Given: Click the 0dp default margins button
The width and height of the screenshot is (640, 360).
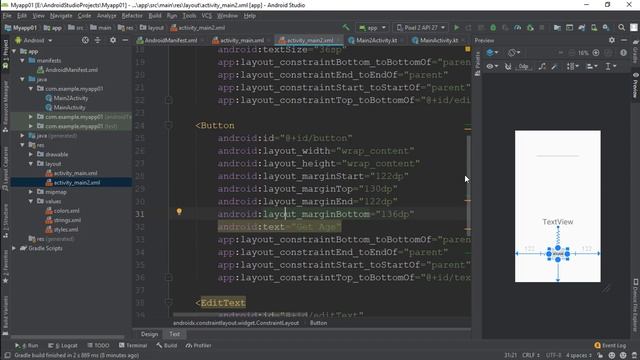Looking at the screenshot, I should click(524, 66).
